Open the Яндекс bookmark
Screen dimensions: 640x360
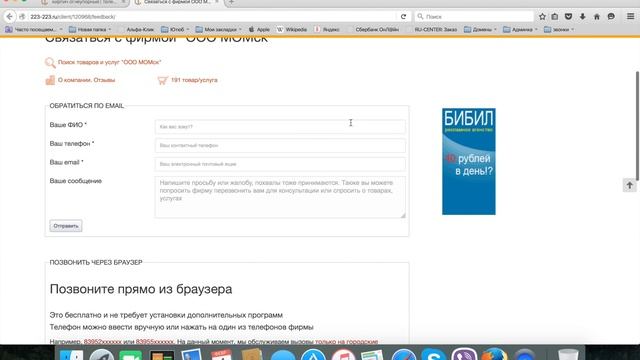[327, 29]
